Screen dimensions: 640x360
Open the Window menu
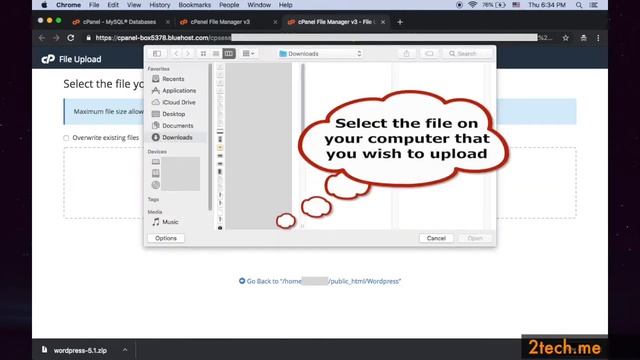[x=259, y=5]
